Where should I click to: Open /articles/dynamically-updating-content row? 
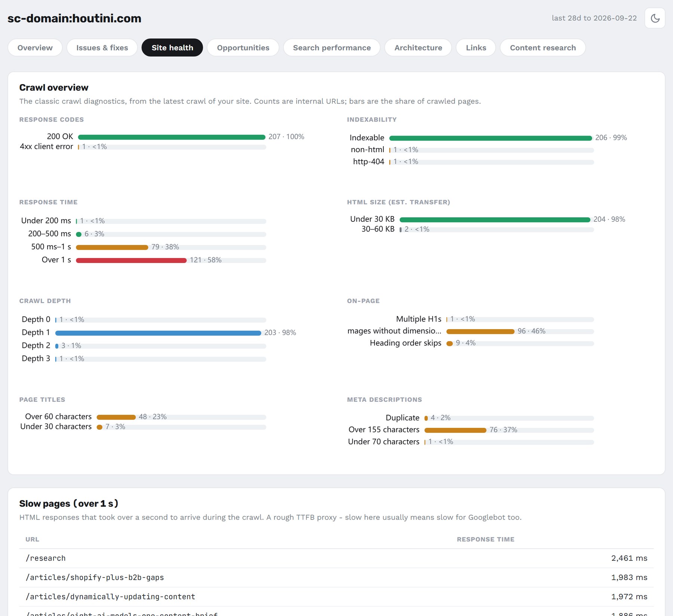336,597
